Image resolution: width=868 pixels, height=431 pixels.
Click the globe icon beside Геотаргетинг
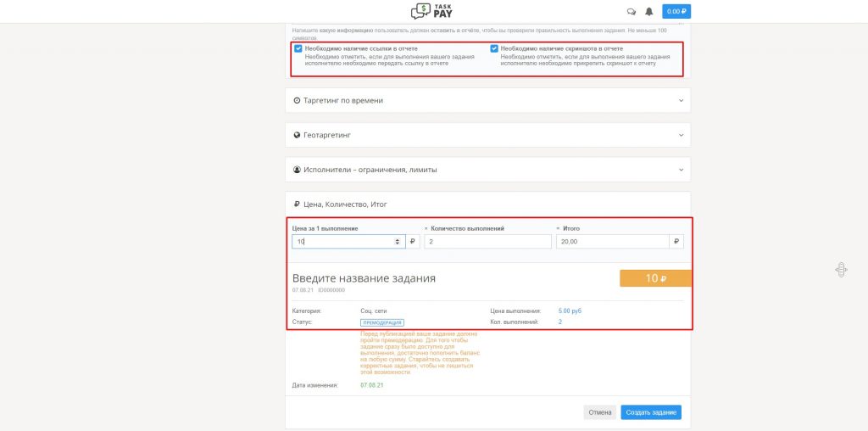tap(297, 135)
